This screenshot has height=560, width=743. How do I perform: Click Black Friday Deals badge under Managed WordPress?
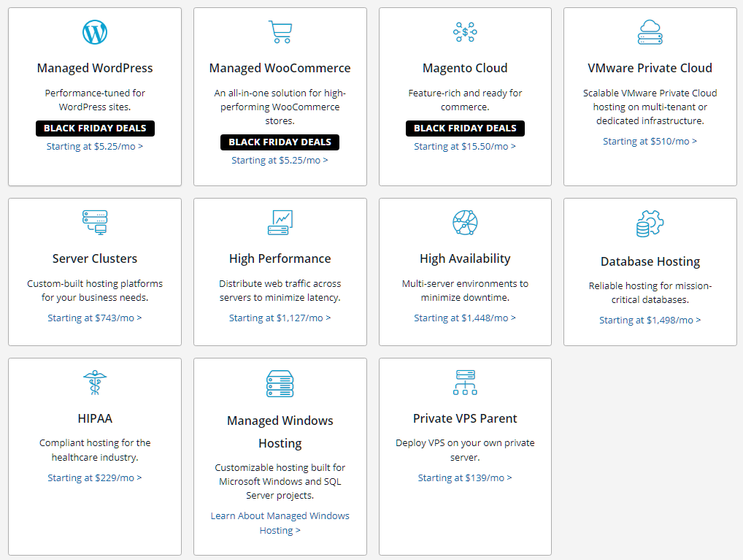click(95, 129)
